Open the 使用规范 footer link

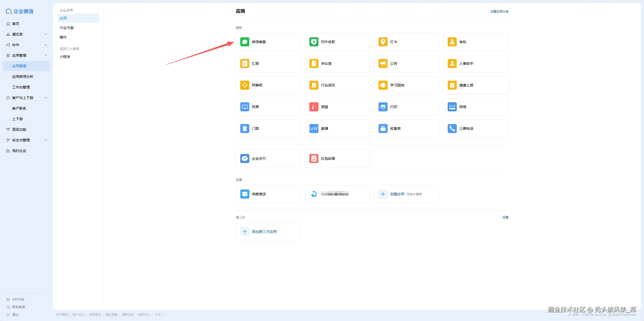95,315
